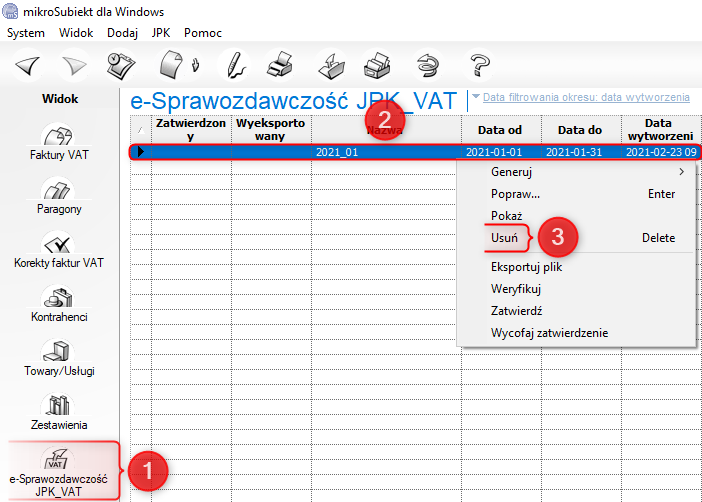Click the pen edit toolbar icon
702x502 pixels.
point(235,66)
